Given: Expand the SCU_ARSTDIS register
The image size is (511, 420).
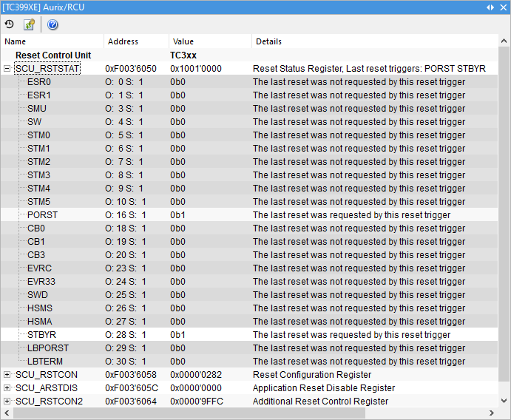Looking at the screenshot, I should (x=7, y=388).
